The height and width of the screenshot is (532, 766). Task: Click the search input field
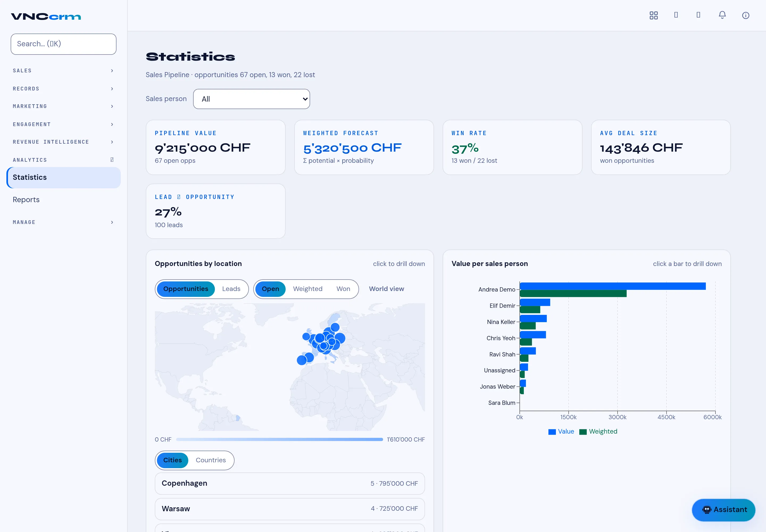(63, 44)
